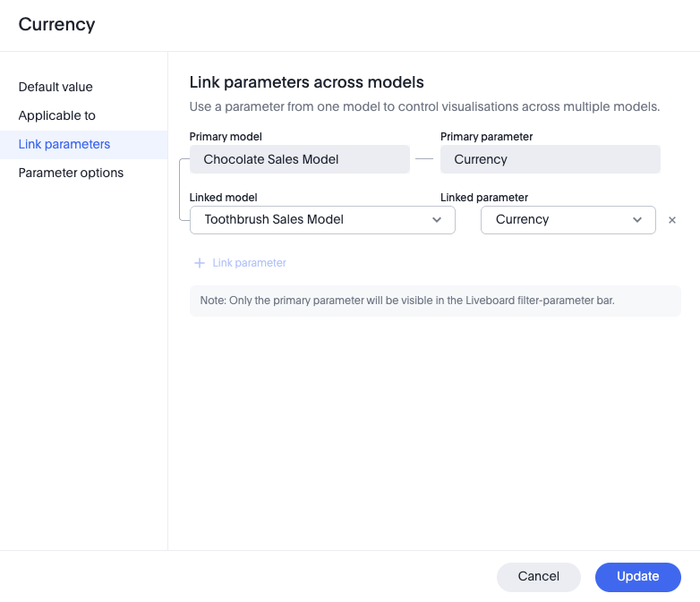Click the Update button to save
700x602 pixels.
point(637,577)
